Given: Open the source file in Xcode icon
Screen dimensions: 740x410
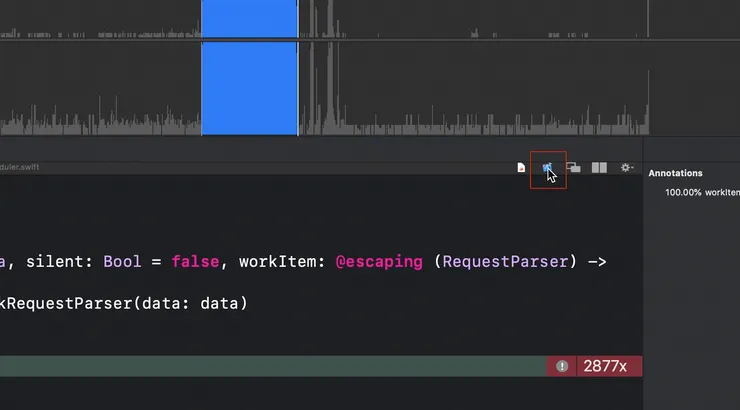Looking at the screenshot, I should pos(547,168).
